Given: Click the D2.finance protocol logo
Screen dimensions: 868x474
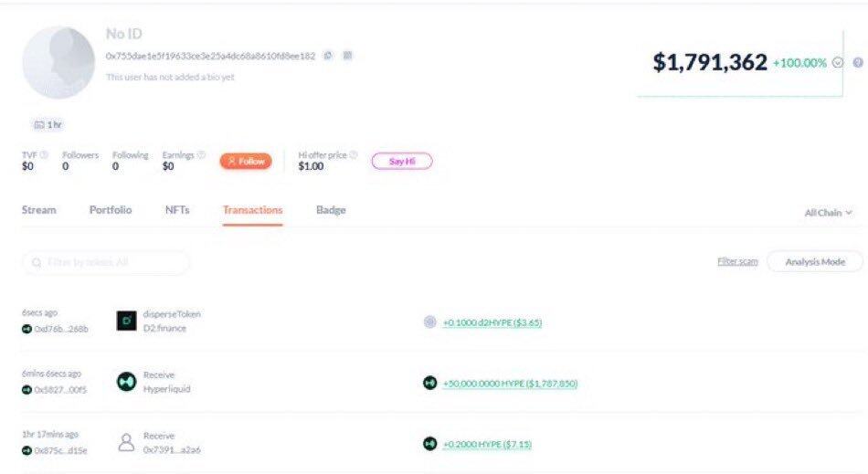Looking at the screenshot, I should [x=126, y=321].
